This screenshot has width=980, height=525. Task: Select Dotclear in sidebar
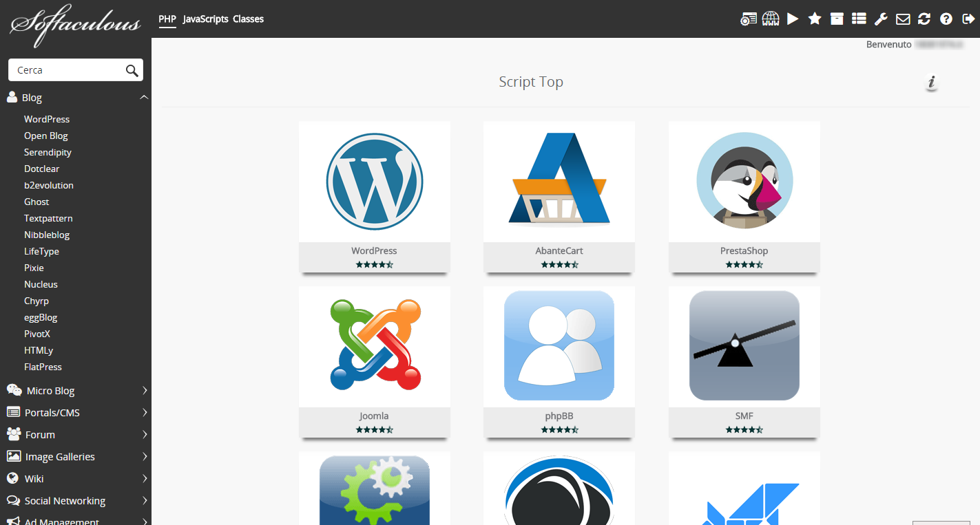[42, 169]
